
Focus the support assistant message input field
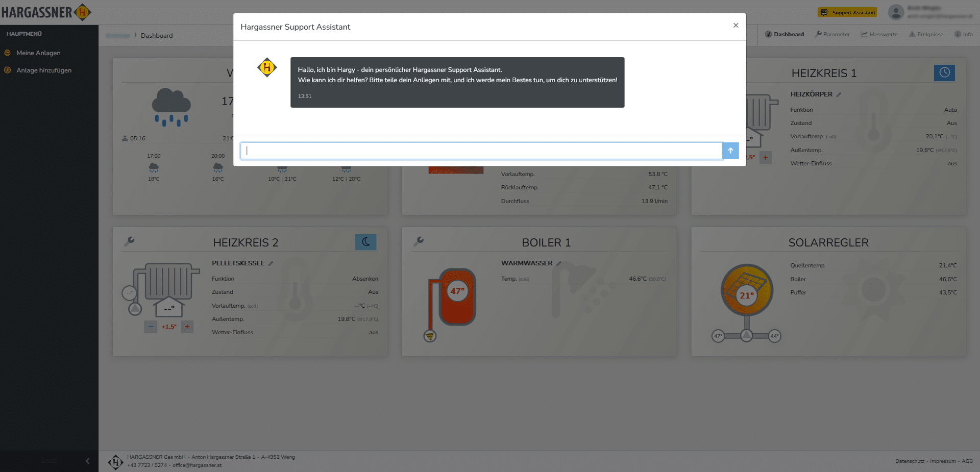point(481,151)
